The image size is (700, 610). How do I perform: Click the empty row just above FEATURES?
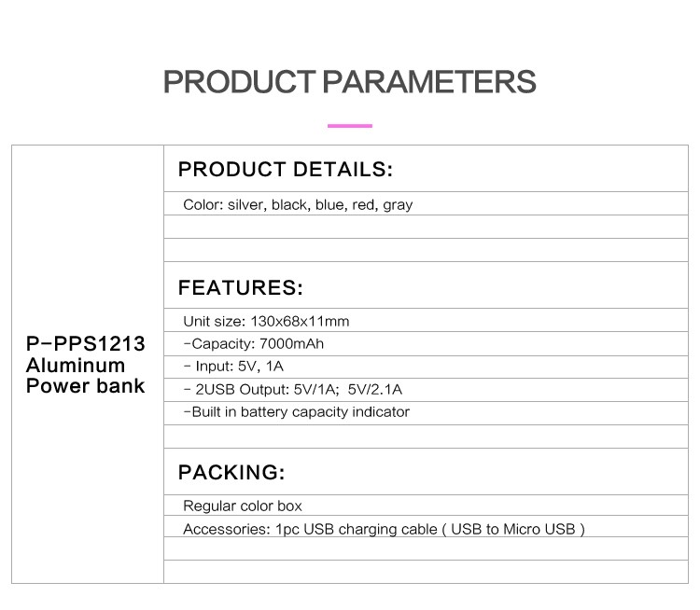426,250
